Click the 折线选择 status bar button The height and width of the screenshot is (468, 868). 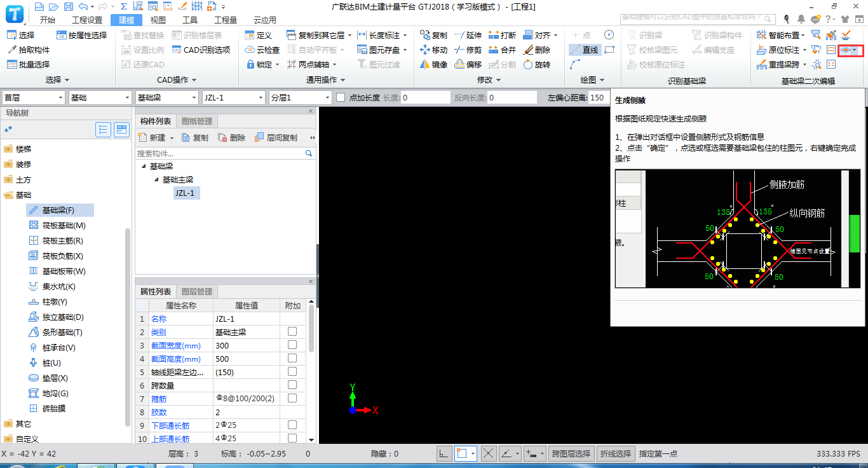[x=616, y=453]
